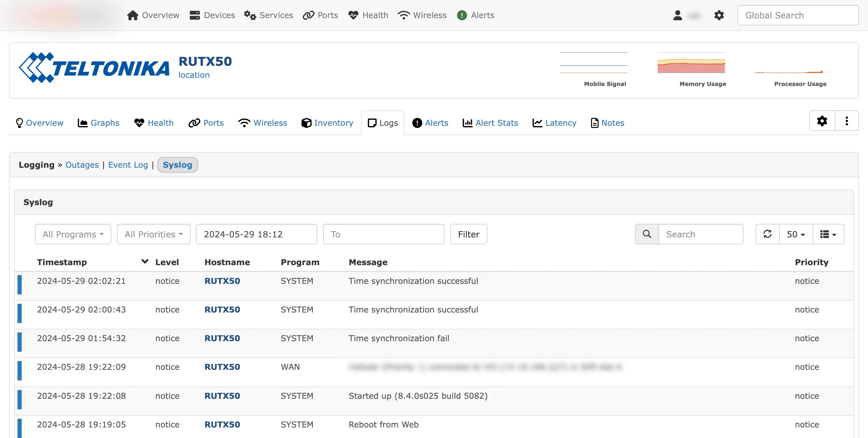The width and height of the screenshot is (868, 438).
Task: Click RUTX50 hostname in Reboot from Web row
Action: [x=222, y=424]
